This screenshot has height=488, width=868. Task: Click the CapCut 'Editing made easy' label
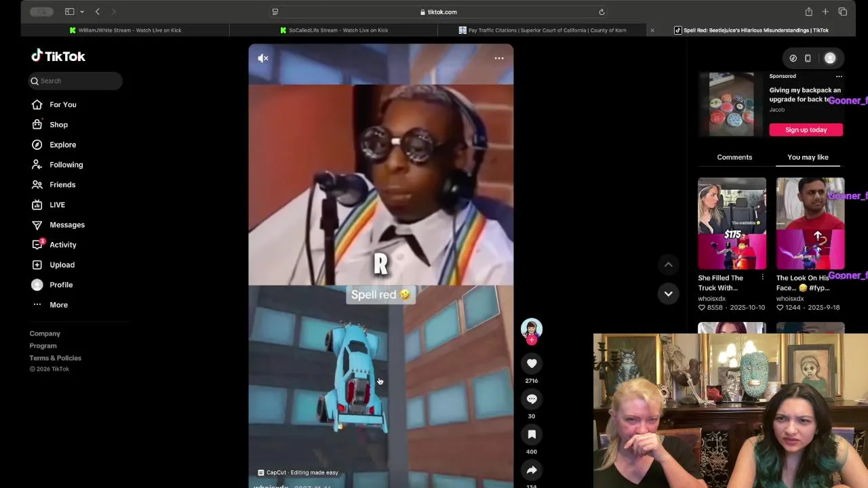(x=298, y=472)
